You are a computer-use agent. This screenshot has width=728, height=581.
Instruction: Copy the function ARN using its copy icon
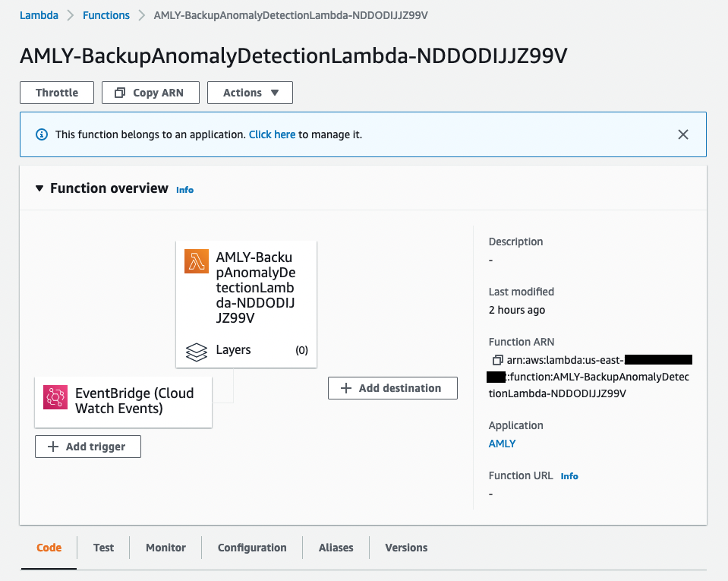click(496, 358)
